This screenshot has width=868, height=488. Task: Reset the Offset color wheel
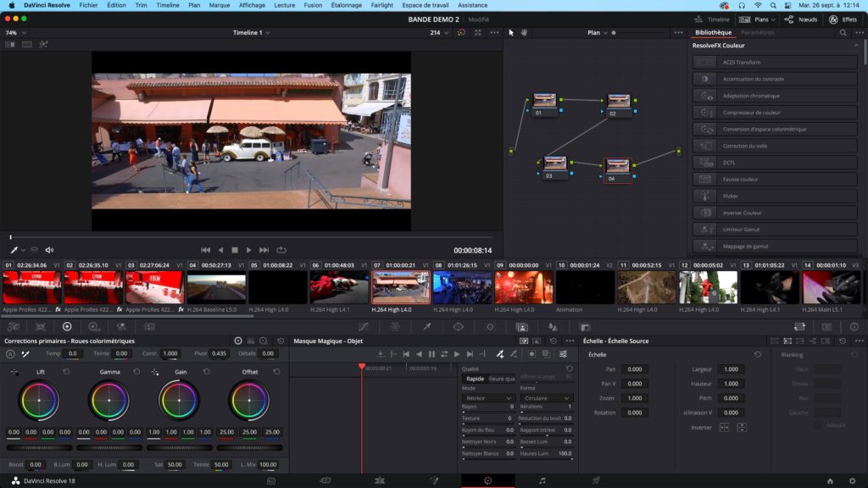(276, 372)
